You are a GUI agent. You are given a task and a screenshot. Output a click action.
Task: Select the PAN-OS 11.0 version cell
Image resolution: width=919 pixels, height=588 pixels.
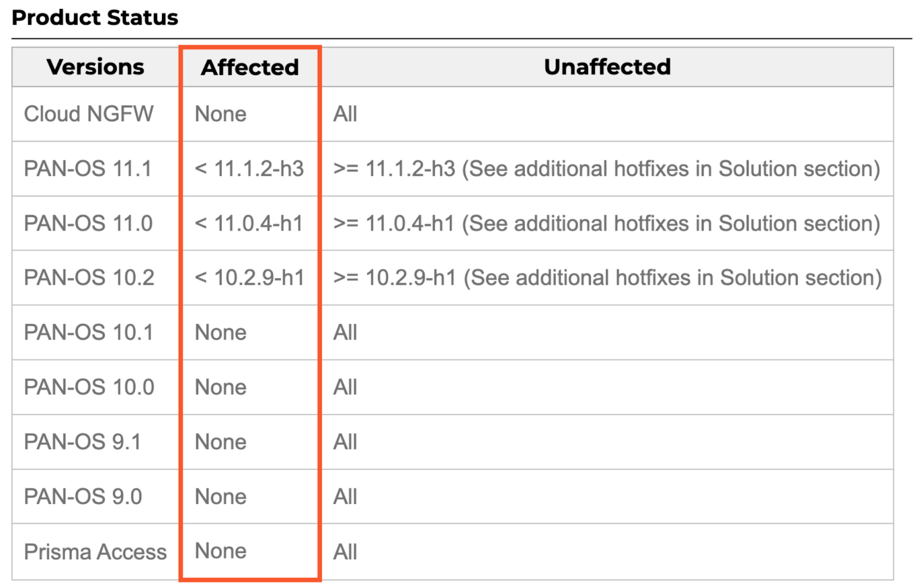click(x=88, y=223)
